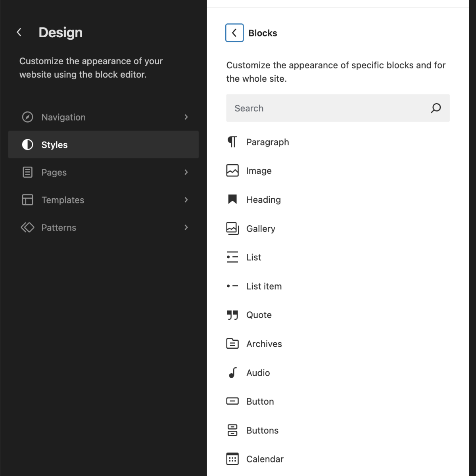The width and height of the screenshot is (476, 476).
Task: Click the Audio music note icon
Action: click(232, 372)
